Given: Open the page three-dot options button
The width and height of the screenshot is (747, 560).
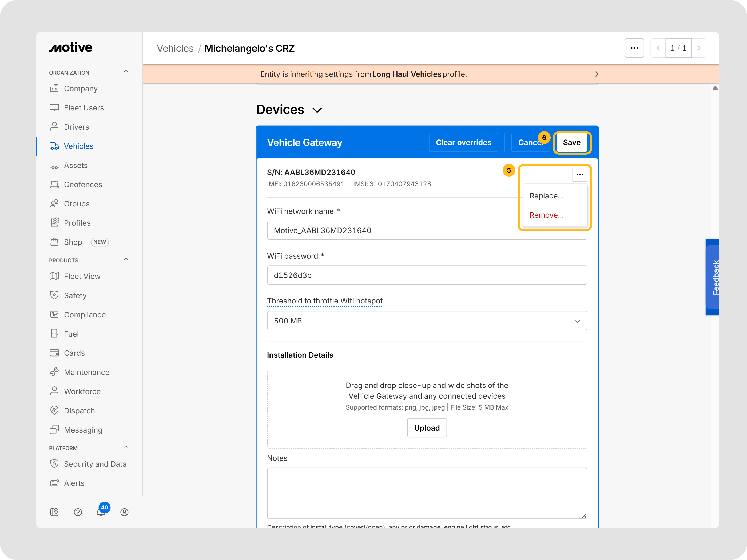Looking at the screenshot, I should pos(634,48).
